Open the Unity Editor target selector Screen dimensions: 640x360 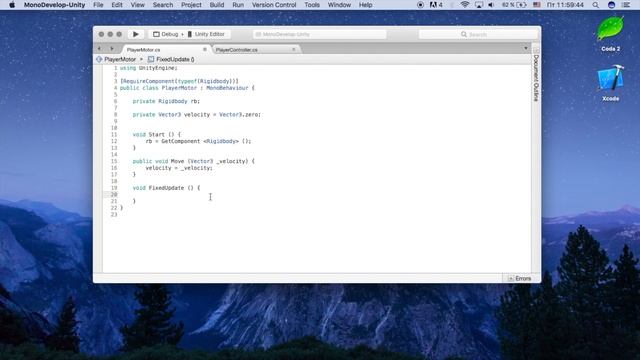pyautogui.click(x=206, y=34)
